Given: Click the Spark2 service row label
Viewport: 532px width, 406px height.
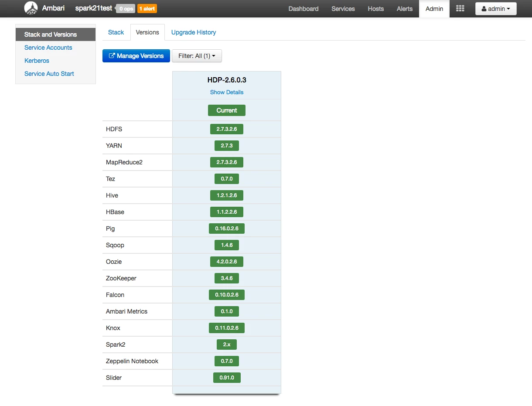Looking at the screenshot, I should (116, 345).
